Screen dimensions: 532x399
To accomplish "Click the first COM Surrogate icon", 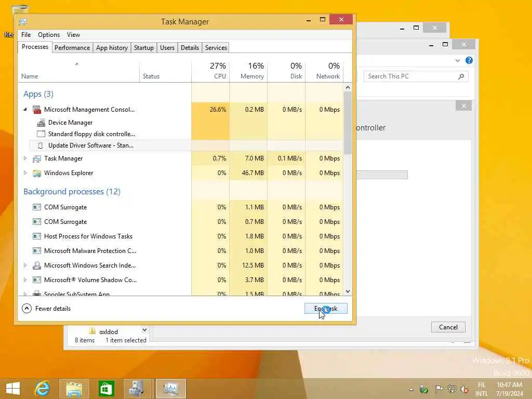I will point(37,207).
